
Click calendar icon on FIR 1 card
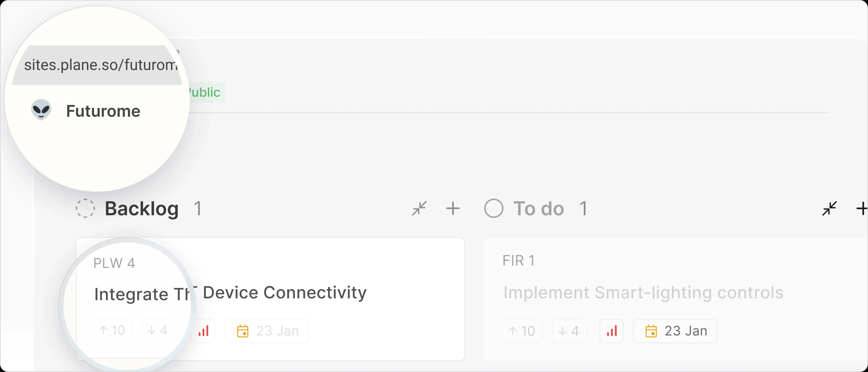[651, 331]
